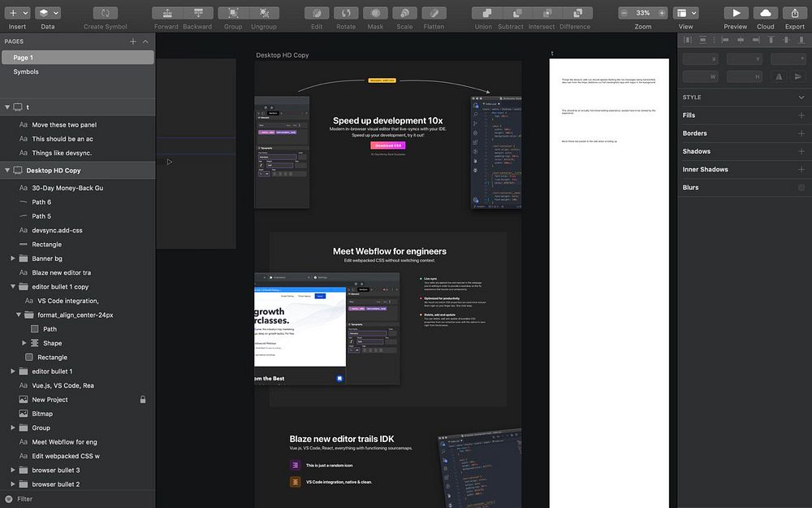The image size is (812, 508).
Task: Click the X position field
Action: pos(700,59)
